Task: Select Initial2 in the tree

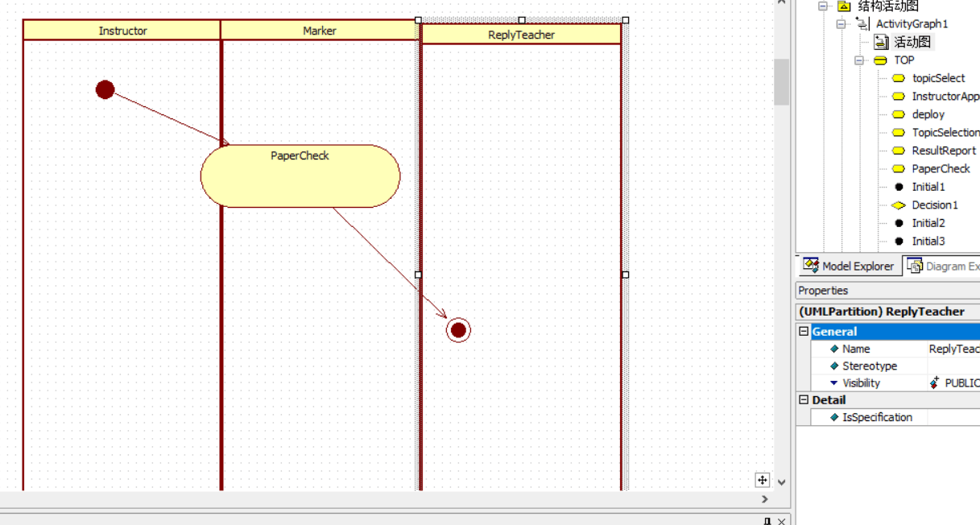Action: coord(928,223)
